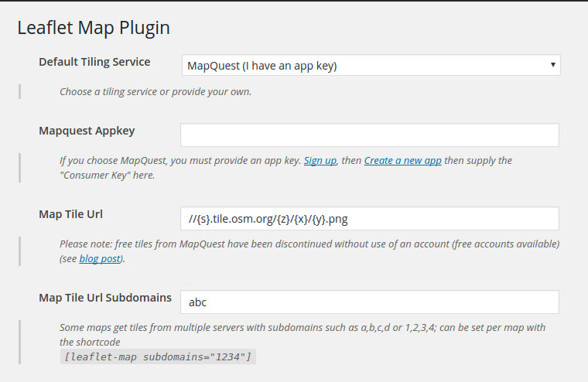Click the leaflet-map subdomains shortcode snippet
Viewport: 588px width, 382px height.
coord(157,356)
